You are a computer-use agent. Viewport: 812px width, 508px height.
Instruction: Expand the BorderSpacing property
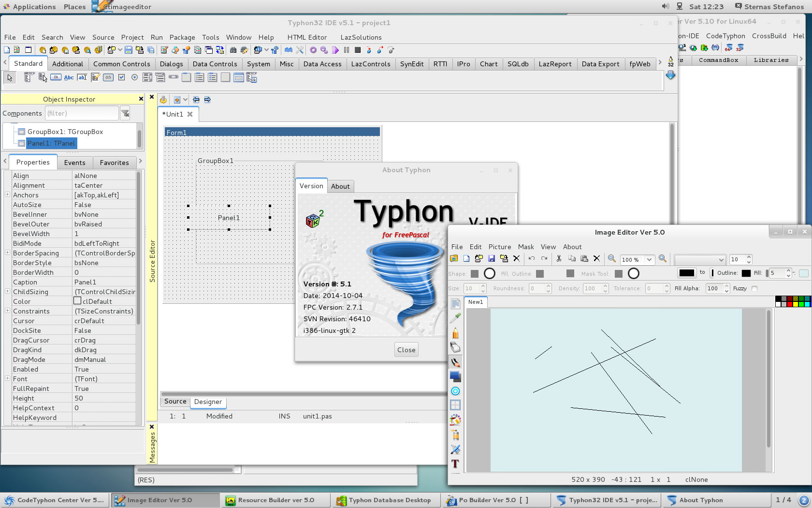7,253
